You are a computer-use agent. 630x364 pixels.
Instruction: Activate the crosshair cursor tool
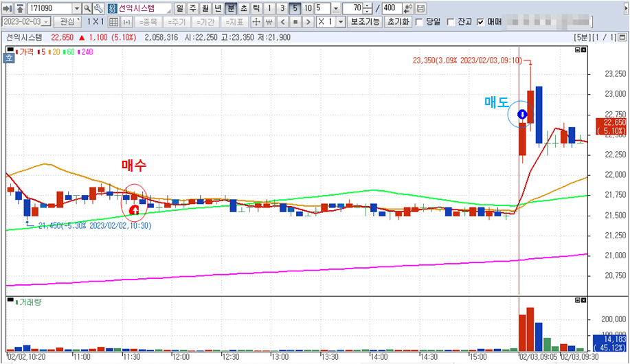coord(256,22)
